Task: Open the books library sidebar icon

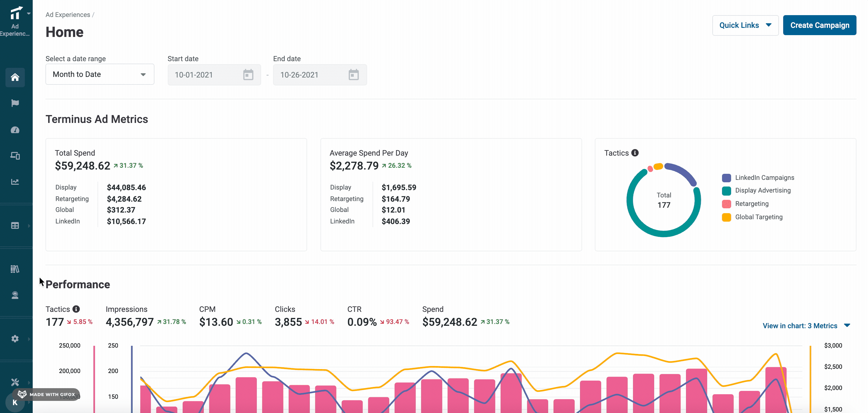Action: pos(15,269)
